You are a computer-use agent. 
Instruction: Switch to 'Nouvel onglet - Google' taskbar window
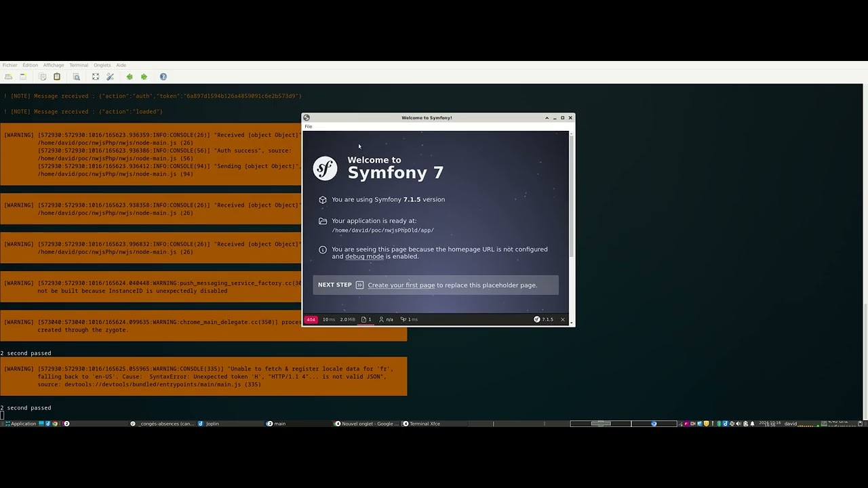[x=366, y=424]
